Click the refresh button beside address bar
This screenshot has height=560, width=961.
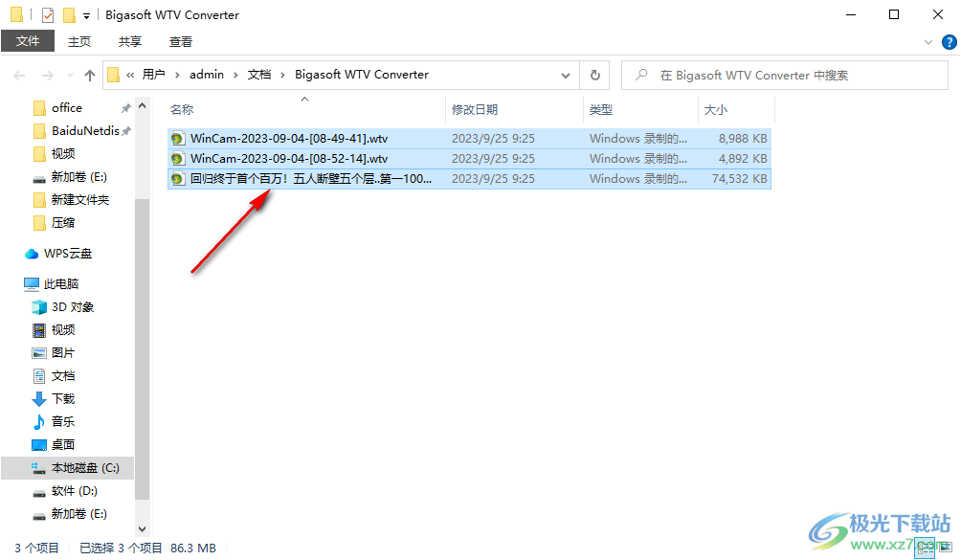pyautogui.click(x=594, y=76)
